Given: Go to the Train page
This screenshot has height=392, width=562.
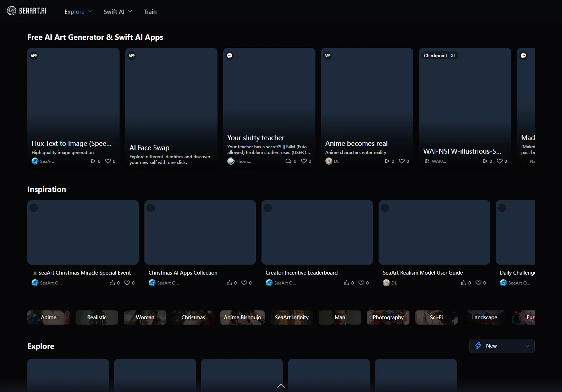Looking at the screenshot, I should [x=150, y=12].
